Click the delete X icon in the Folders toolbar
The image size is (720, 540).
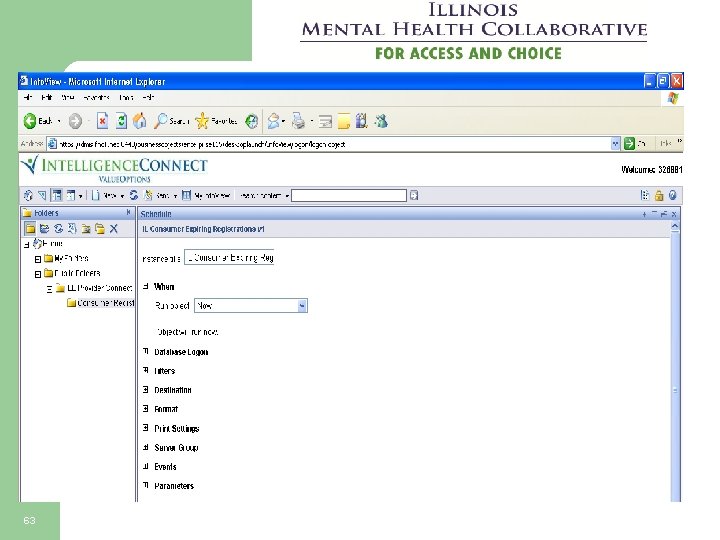click(114, 228)
